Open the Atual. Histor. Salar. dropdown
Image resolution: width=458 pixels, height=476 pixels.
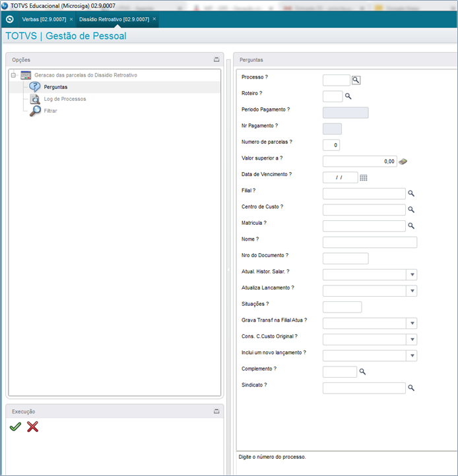pyautogui.click(x=412, y=275)
